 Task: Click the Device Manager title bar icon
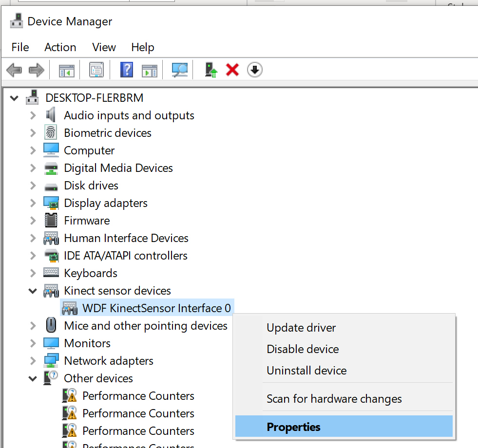pyautogui.click(x=17, y=21)
